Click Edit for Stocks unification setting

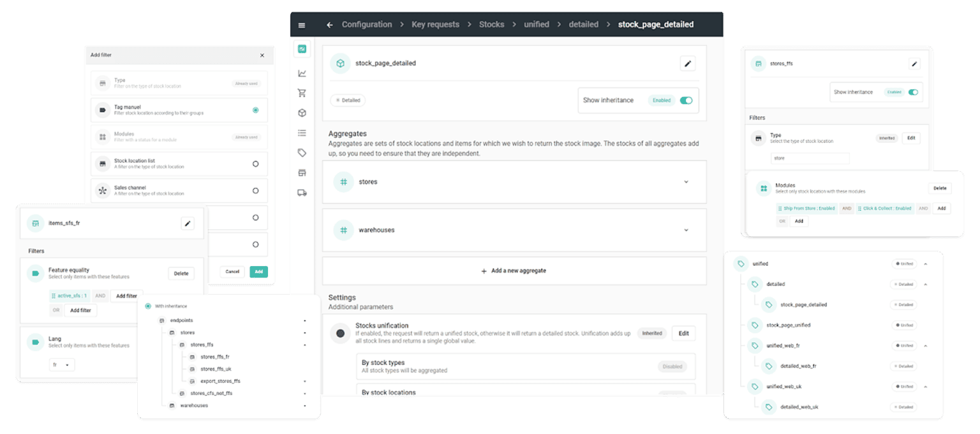coord(683,333)
